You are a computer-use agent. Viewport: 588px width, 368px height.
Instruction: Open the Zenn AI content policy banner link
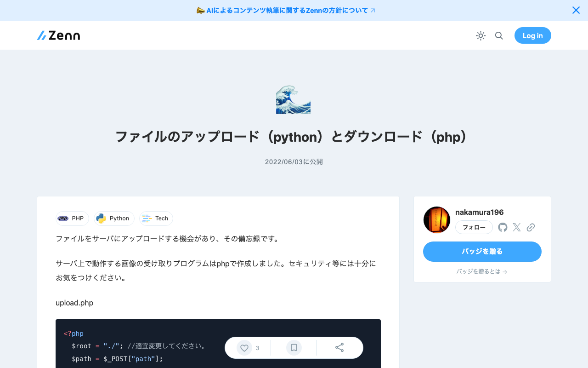[x=286, y=10]
